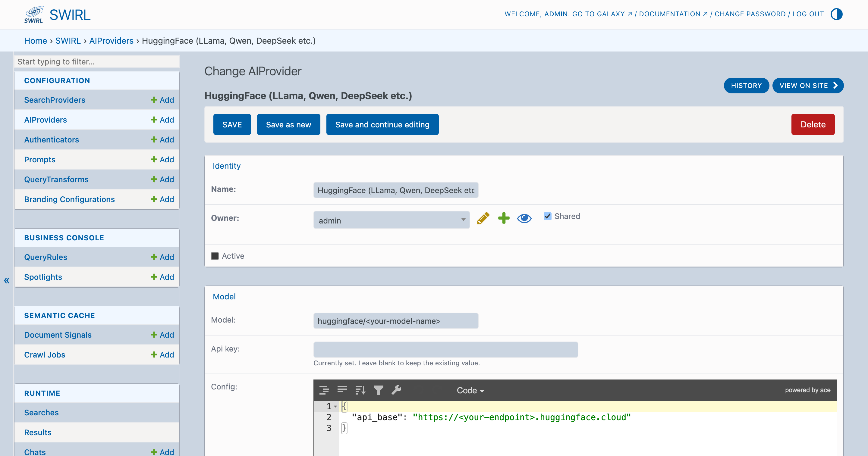Image resolution: width=868 pixels, height=456 pixels.
Task: Open GO TO GALAXY link
Action: click(602, 14)
